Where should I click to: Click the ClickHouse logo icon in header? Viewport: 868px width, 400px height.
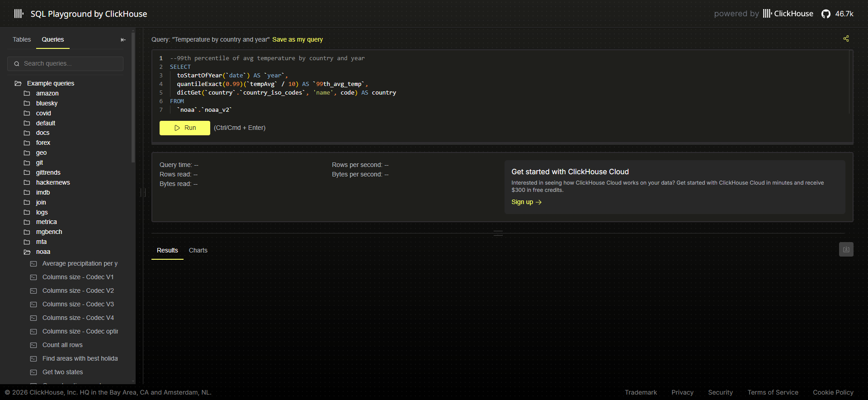[x=19, y=14]
